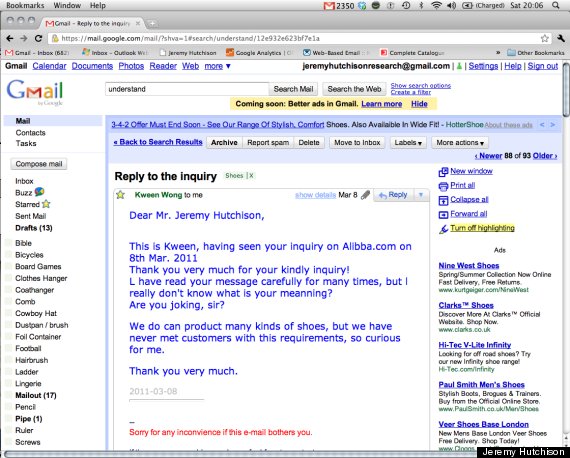The height and width of the screenshot is (458, 570).
Task: Click Turn off highlighting link
Action: pos(482,228)
